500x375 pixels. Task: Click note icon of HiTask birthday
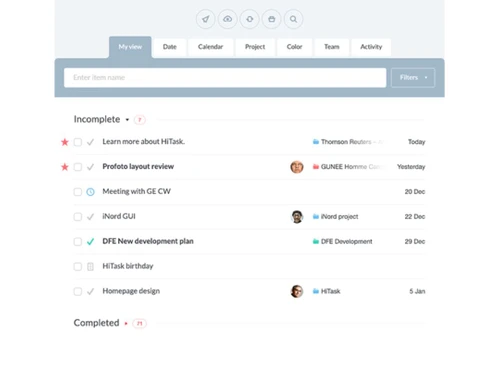coord(90,267)
